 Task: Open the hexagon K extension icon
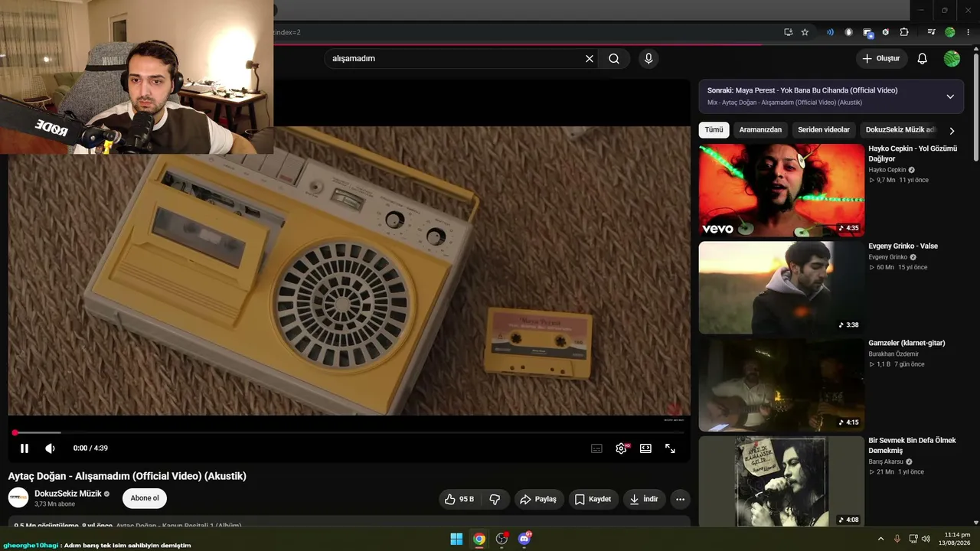(x=886, y=32)
